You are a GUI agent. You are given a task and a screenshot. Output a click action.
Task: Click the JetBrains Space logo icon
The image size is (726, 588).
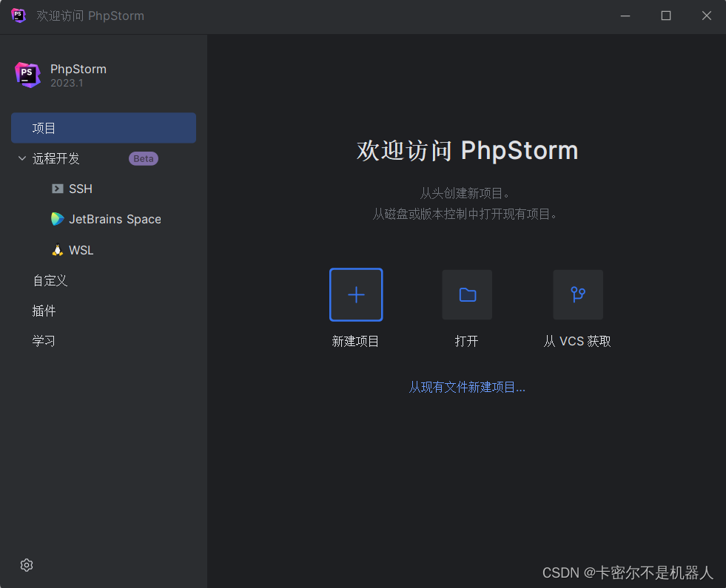[x=58, y=219]
